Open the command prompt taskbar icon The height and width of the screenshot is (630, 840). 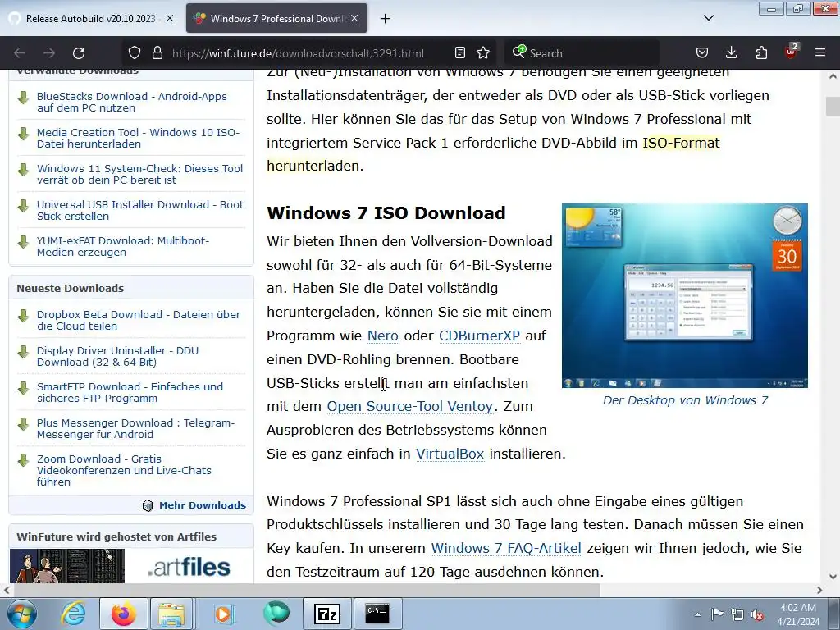click(x=377, y=614)
